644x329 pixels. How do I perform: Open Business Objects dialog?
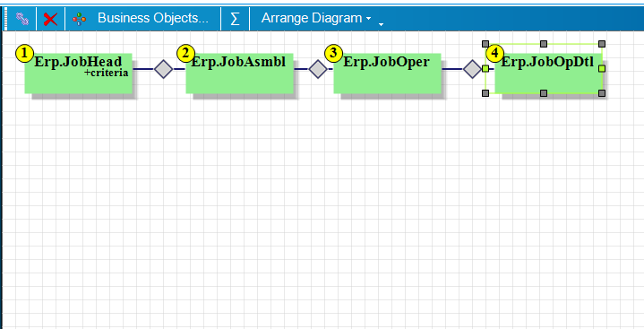[x=153, y=18]
